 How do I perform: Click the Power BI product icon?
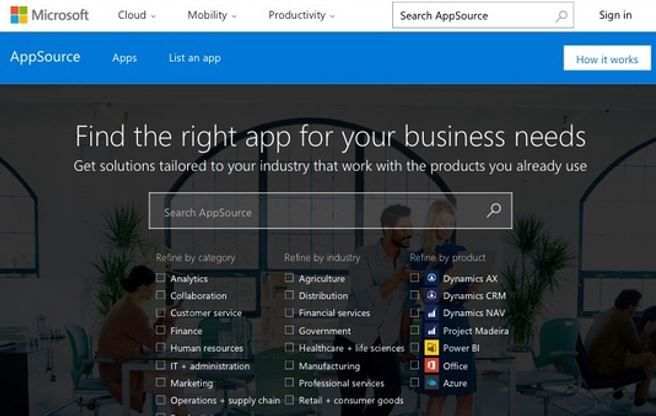[431, 348]
